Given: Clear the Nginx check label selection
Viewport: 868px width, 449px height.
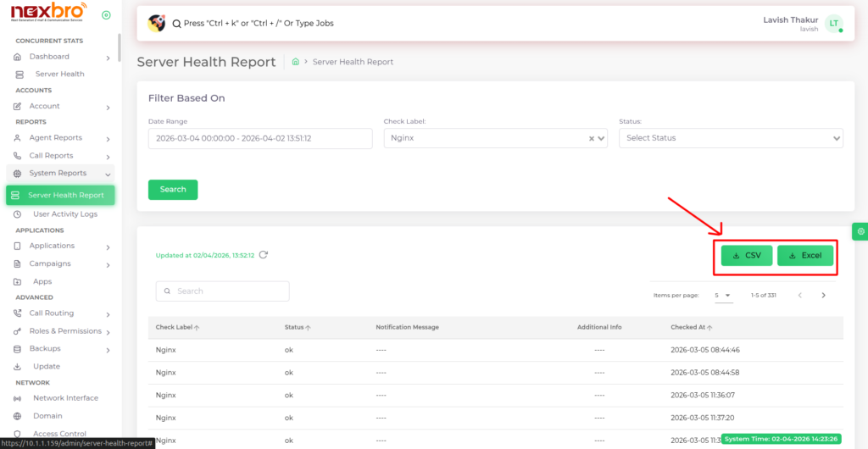Looking at the screenshot, I should (x=592, y=138).
